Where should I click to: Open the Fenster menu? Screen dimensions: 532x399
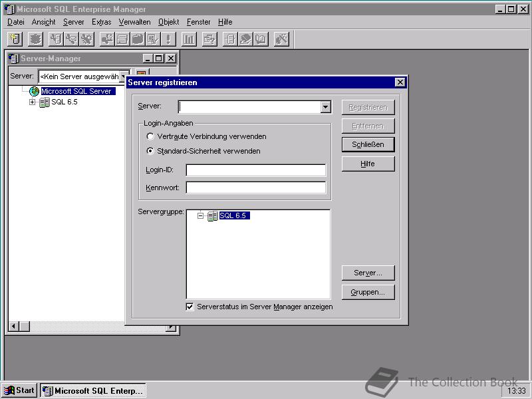pyautogui.click(x=198, y=22)
